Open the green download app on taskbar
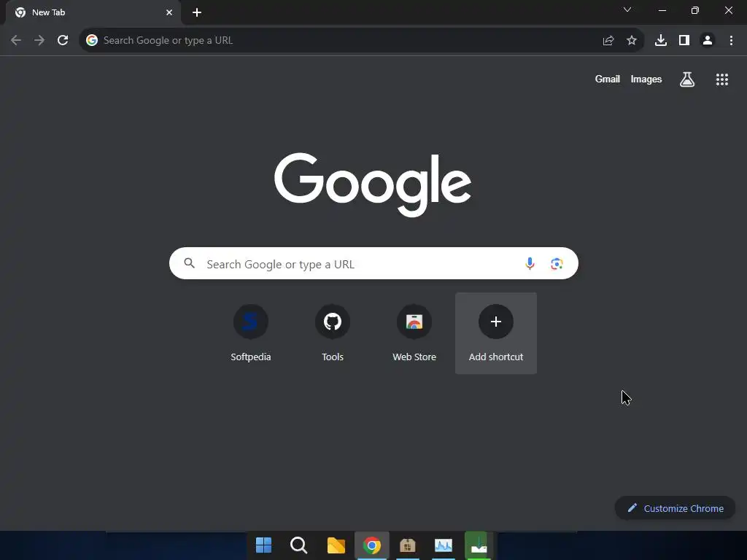Screen dimensions: 747x560 479,545
